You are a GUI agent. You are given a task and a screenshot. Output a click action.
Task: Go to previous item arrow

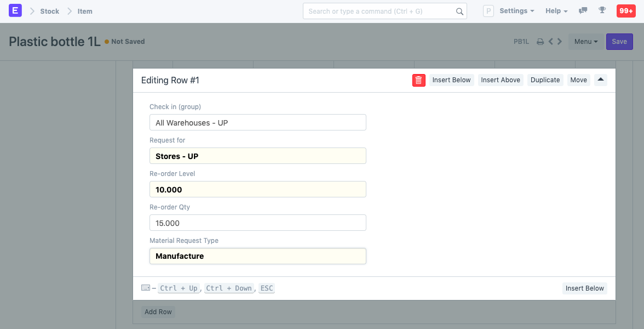[551, 42]
